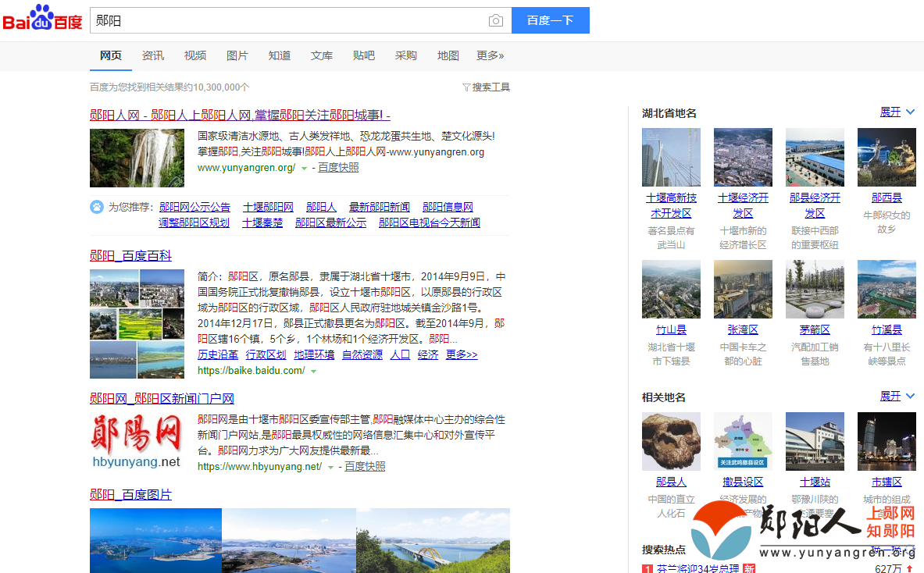Viewport: 924px width, 573px height.
Task: Open image search via camera icon
Action: pos(496,20)
